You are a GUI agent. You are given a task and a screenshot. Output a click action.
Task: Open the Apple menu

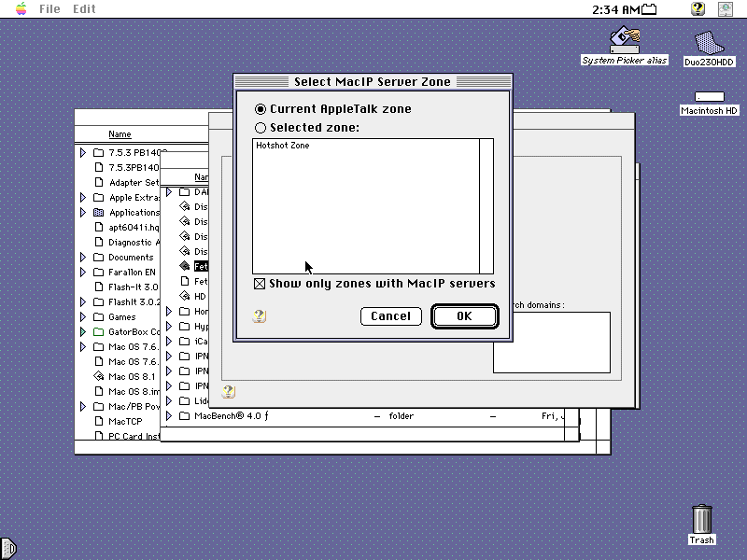click(21, 8)
